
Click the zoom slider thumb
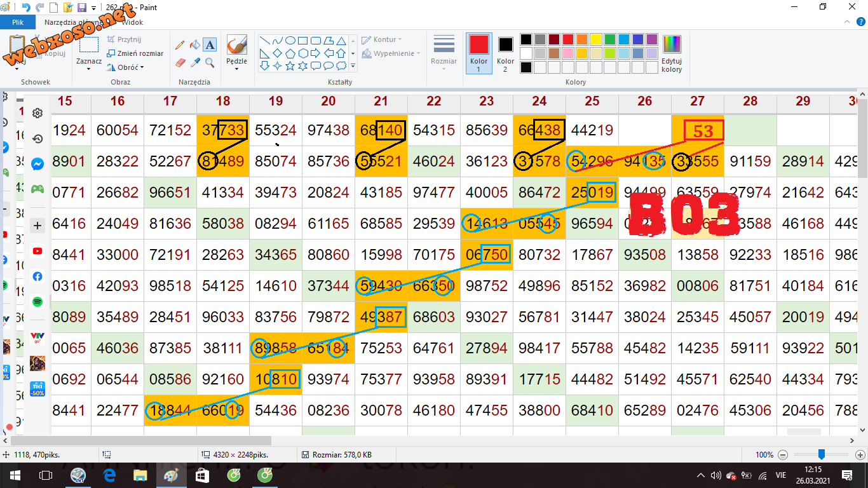[x=821, y=455]
